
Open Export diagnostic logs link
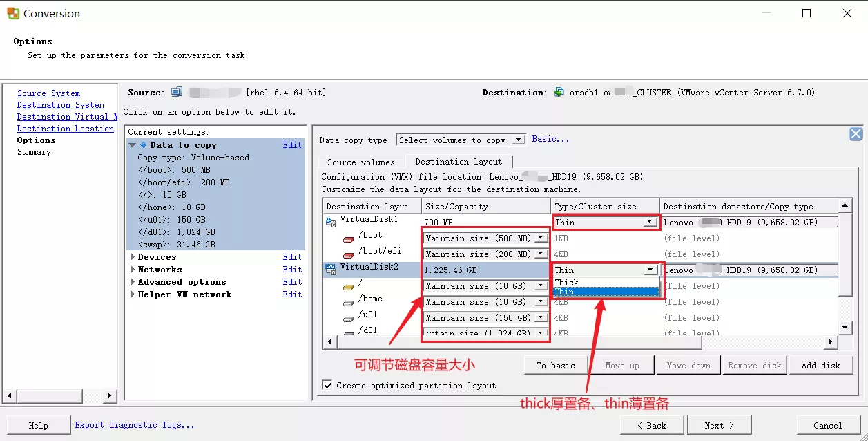pos(135,425)
